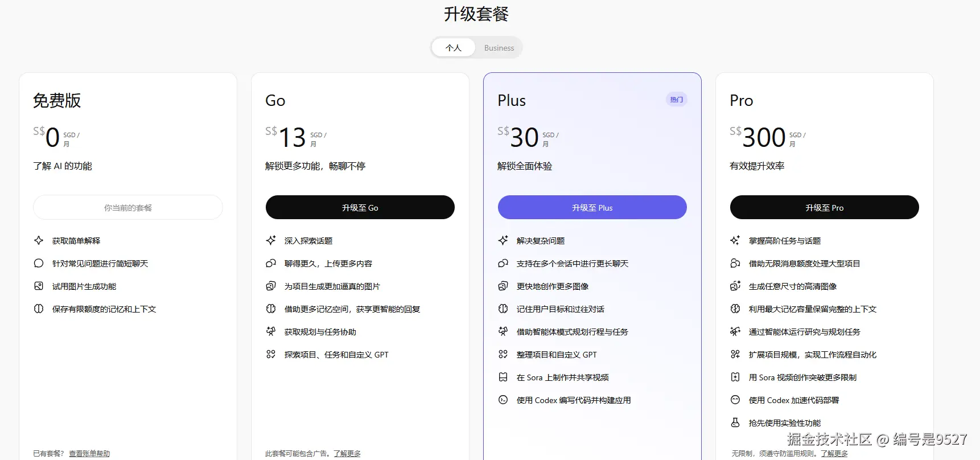The image size is (980, 460).
Task: Click grid icon beside 探索项目、任务和自定义 GPT
Action: [x=271, y=354]
